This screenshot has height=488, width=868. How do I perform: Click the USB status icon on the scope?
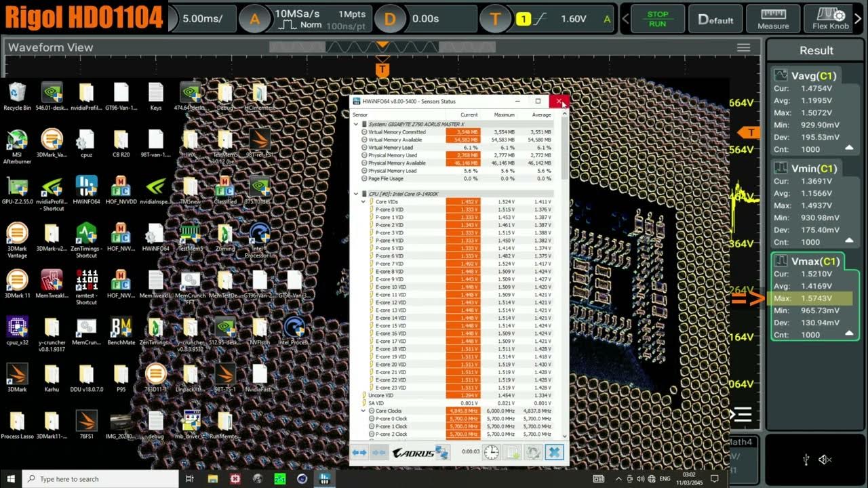pyautogui.click(x=806, y=460)
